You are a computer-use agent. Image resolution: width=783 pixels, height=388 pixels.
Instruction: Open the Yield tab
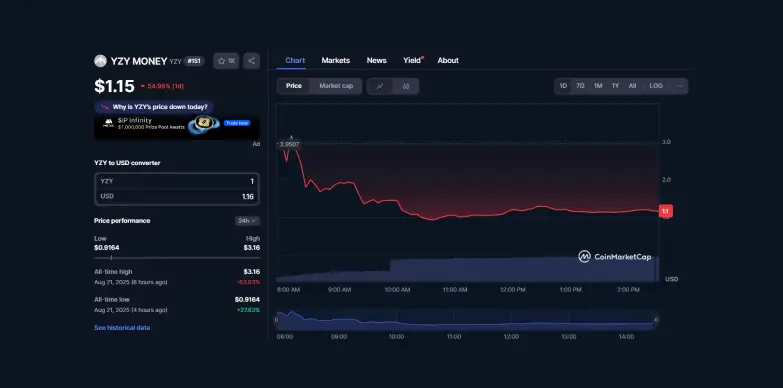412,60
